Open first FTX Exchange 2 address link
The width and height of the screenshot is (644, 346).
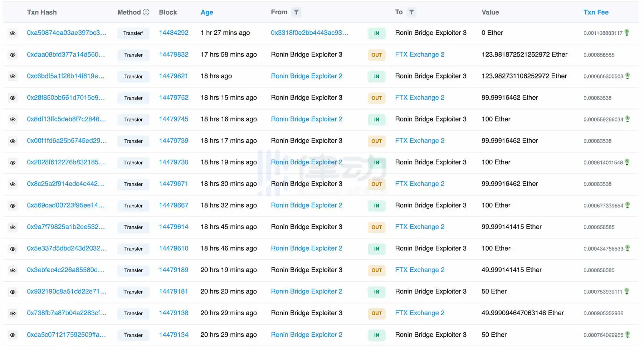[420, 54]
